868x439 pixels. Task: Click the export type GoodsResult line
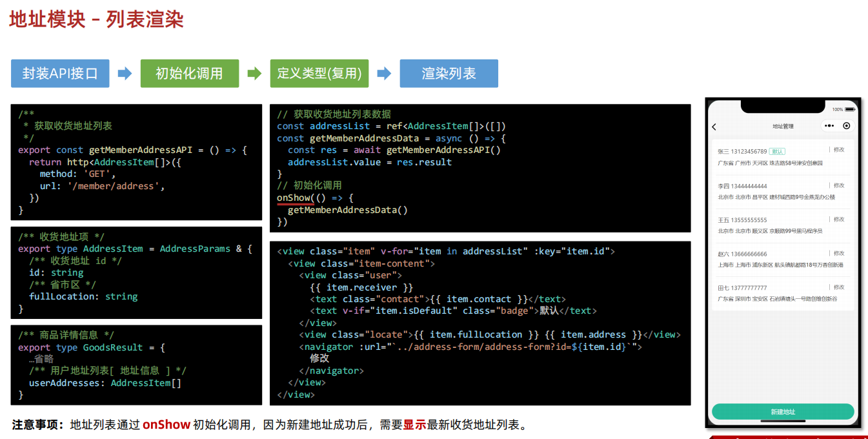click(92, 347)
